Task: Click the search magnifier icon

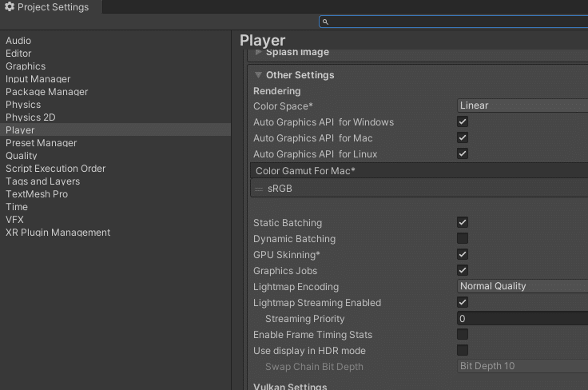Action: click(x=325, y=22)
